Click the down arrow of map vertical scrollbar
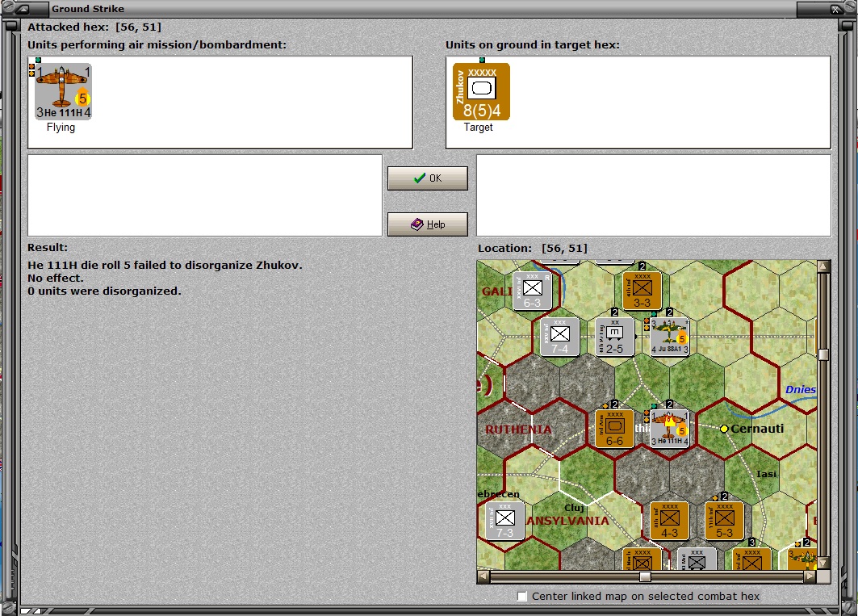The width and height of the screenshot is (858, 616). pyautogui.click(x=823, y=563)
